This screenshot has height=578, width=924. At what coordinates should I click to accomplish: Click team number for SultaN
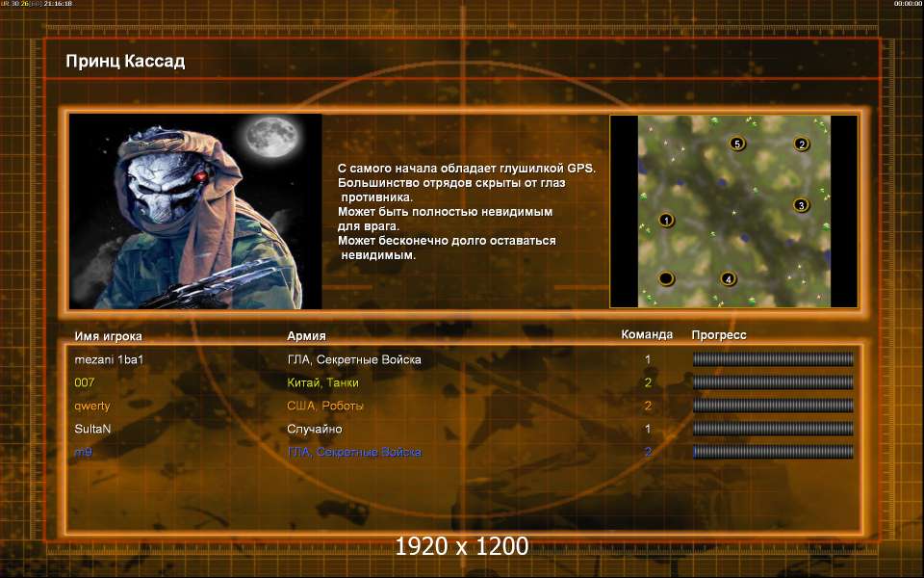tap(648, 429)
